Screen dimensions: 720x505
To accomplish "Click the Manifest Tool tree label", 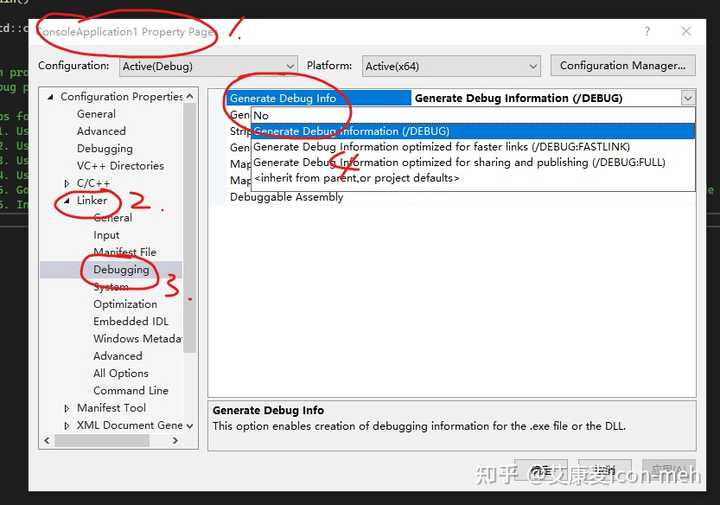I will coord(111,408).
